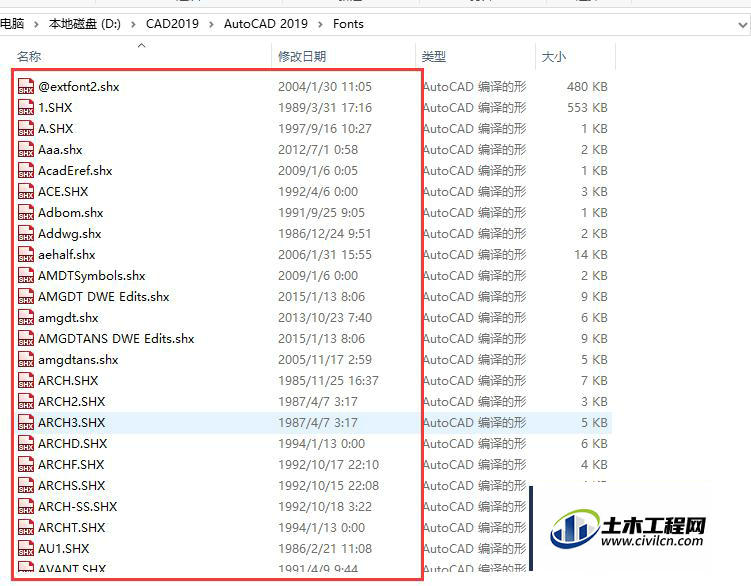Go to 电脑 in breadcrumb path

[x=12, y=24]
